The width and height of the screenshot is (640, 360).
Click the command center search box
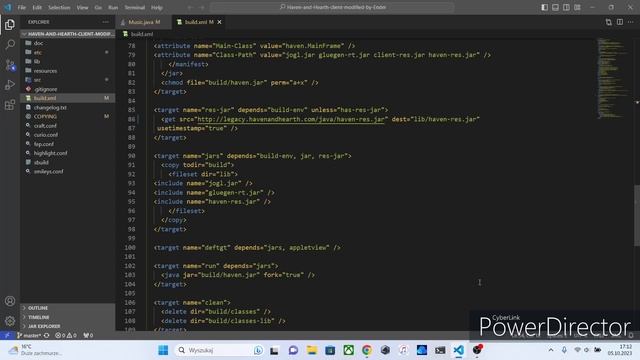pyautogui.click(x=332, y=7)
